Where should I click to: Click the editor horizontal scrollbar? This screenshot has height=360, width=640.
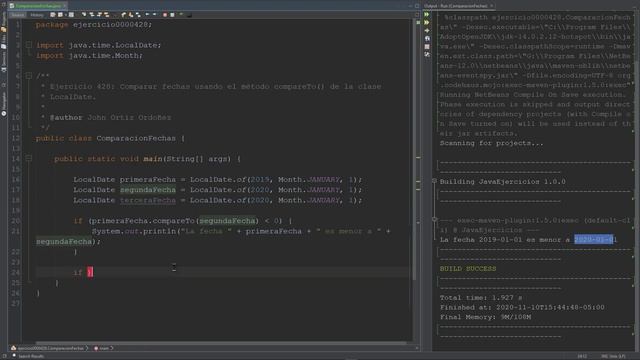pyautogui.click(x=220, y=343)
